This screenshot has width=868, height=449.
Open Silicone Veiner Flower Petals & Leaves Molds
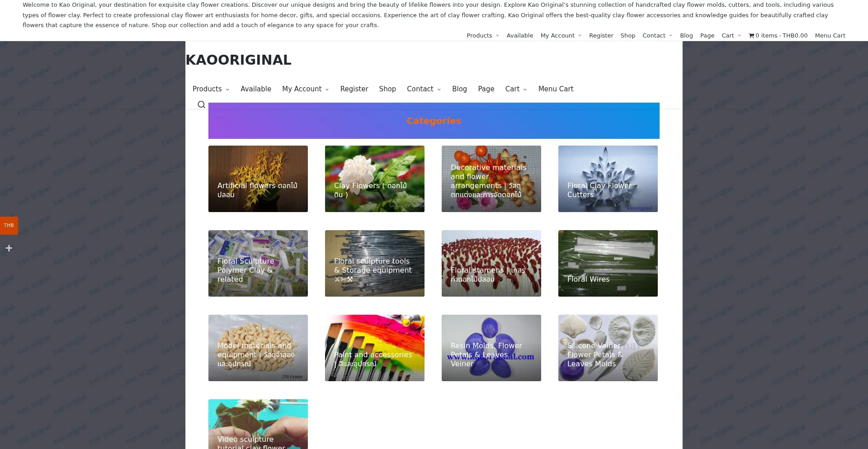[x=608, y=348]
